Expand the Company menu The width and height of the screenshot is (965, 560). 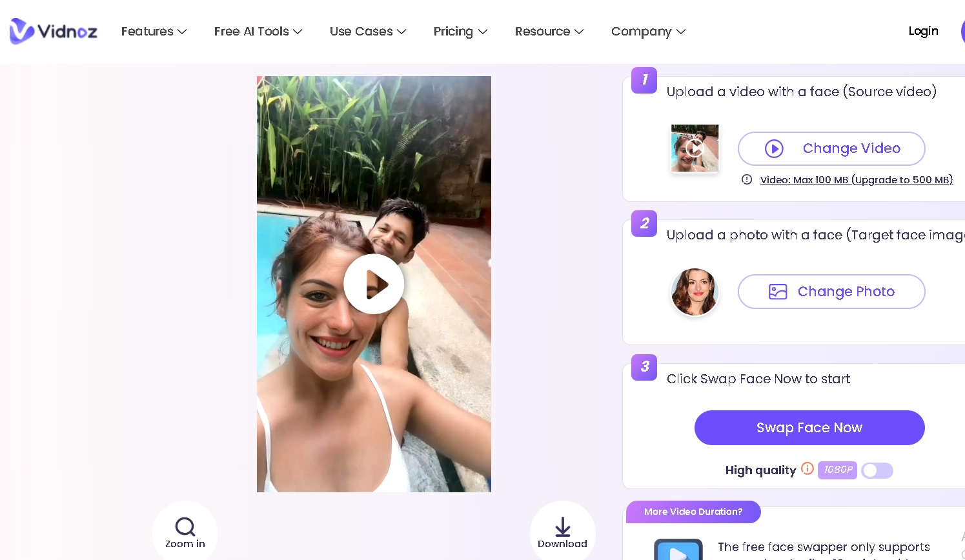tap(648, 31)
